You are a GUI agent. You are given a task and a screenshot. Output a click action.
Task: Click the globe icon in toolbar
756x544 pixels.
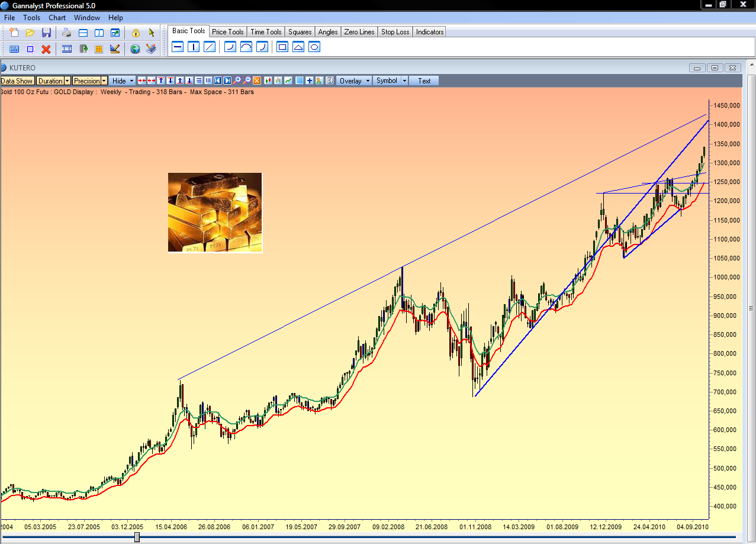tap(135, 49)
